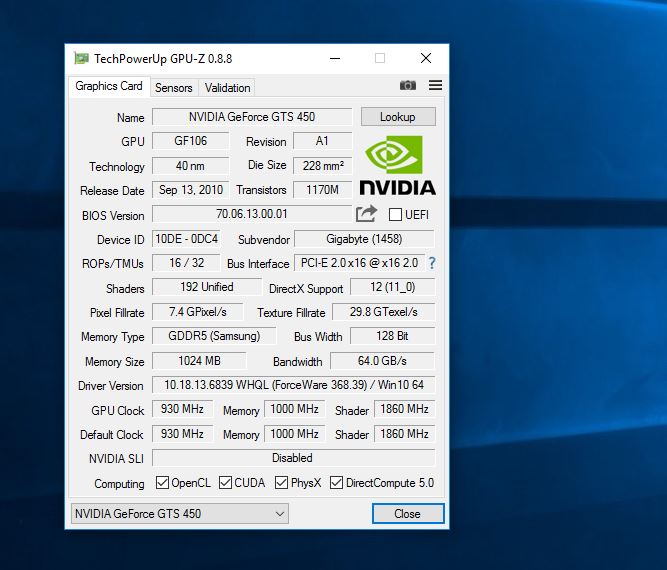Close the GPU-Z window with X
Screen dimensions: 667x570
tap(426, 58)
